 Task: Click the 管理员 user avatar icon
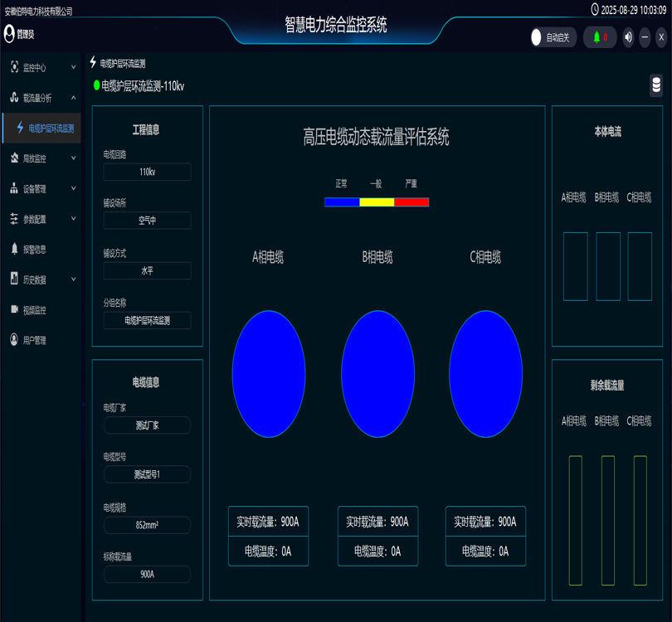[10, 33]
